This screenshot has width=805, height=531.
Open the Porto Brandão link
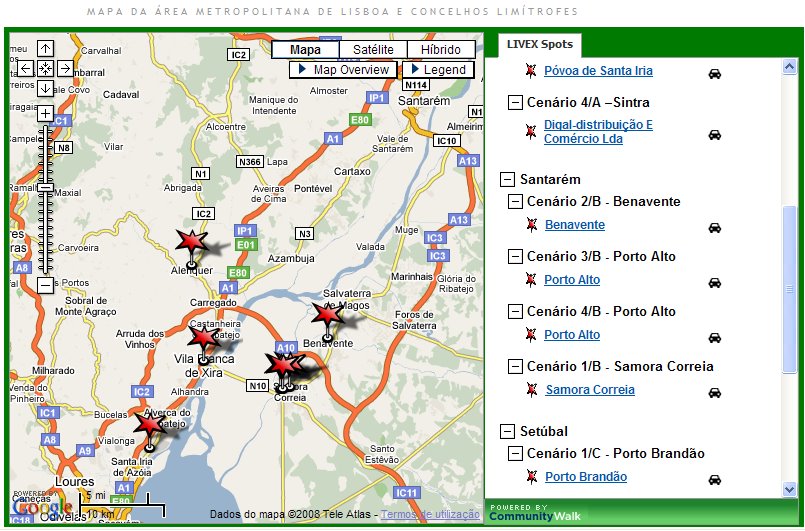pos(586,477)
